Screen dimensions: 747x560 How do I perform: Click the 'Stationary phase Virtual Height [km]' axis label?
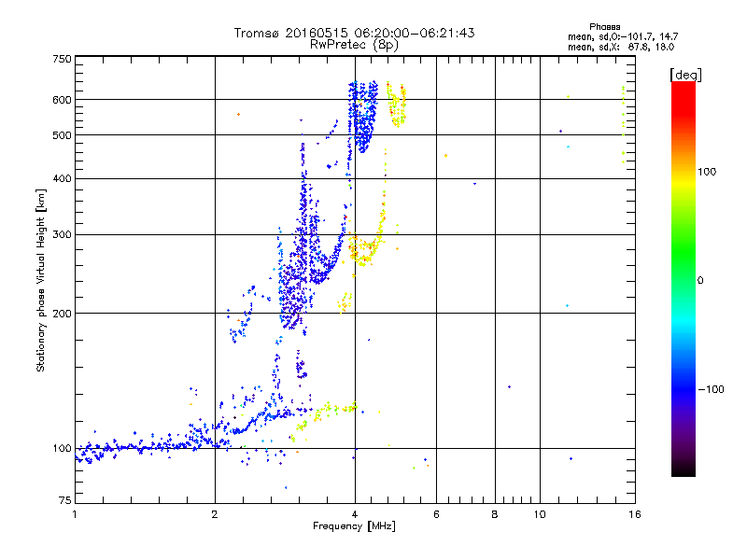[x=41, y=280]
